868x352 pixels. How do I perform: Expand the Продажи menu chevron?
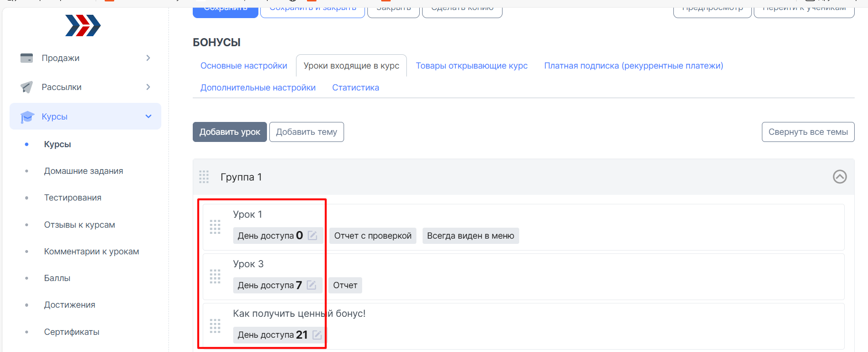pyautogui.click(x=148, y=58)
